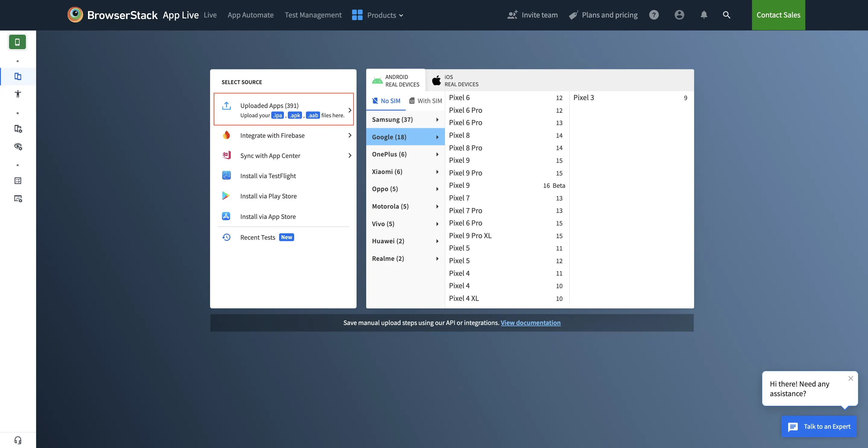Open the account profile icon

pyautogui.click(x=679, y=15)
